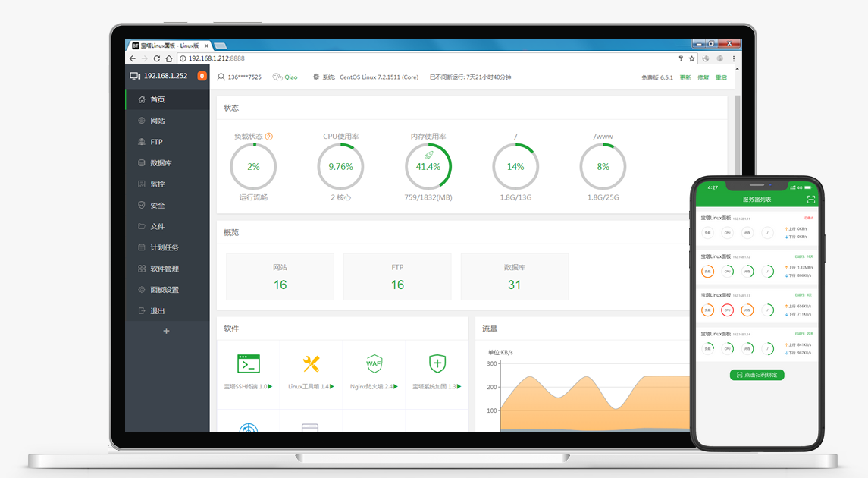This screenshot has height=478, width=868.
Task: Click the CPU使用率 9.76% gauge
Action: click(340, 167)
